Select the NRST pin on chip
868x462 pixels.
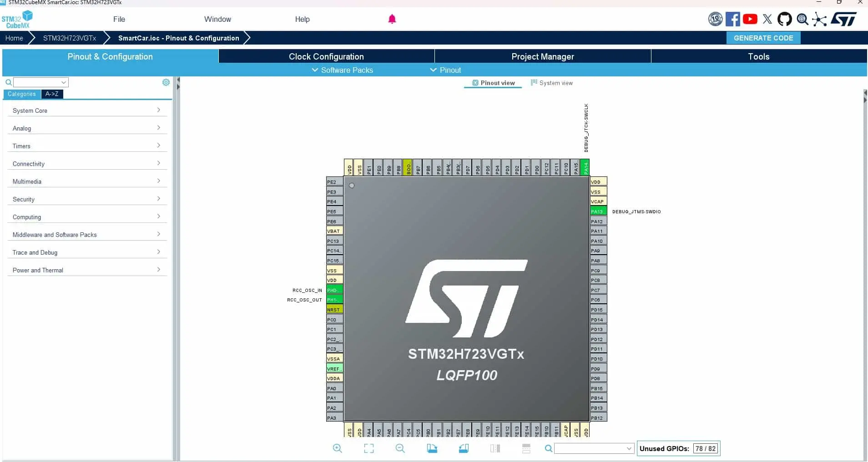(335, 310)
